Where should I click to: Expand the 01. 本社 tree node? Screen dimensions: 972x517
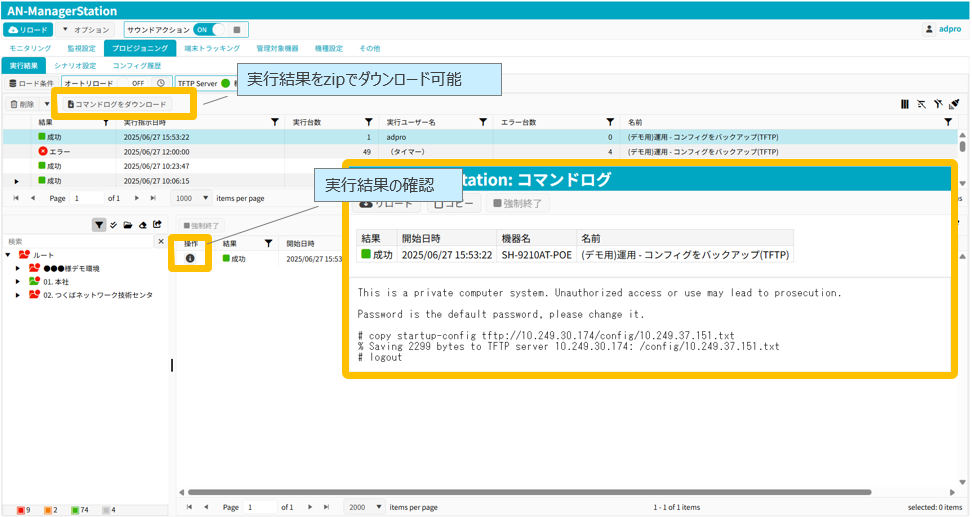click(17, 282)
